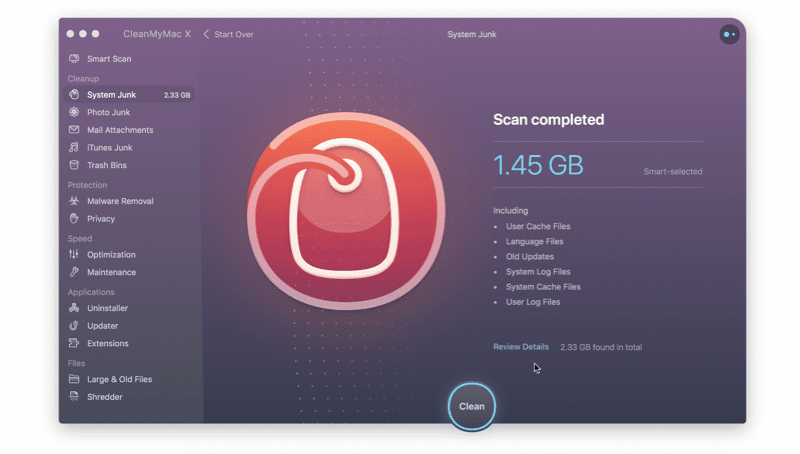Select System Junk in the sidebar
This screenshot has height=454, width=800.
coord(129,94)
